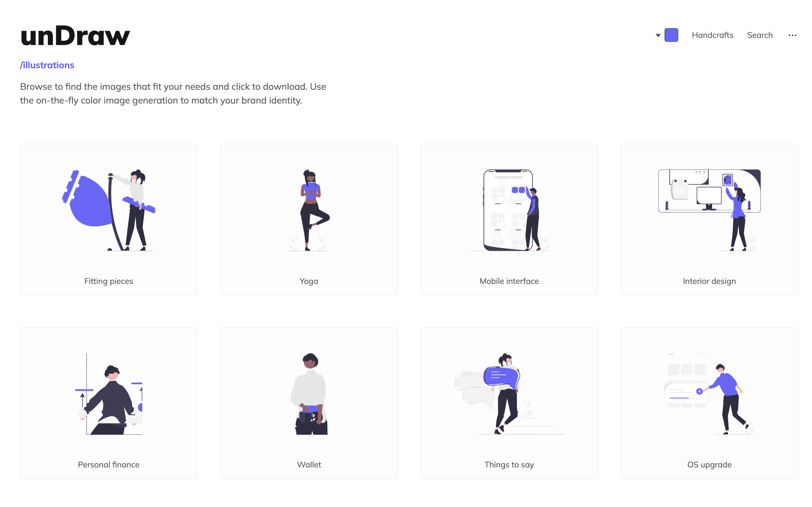The width and height of the screenshot is (812, 507).
Task: Click the Yoga card label
Action: [x=308, y=281]
